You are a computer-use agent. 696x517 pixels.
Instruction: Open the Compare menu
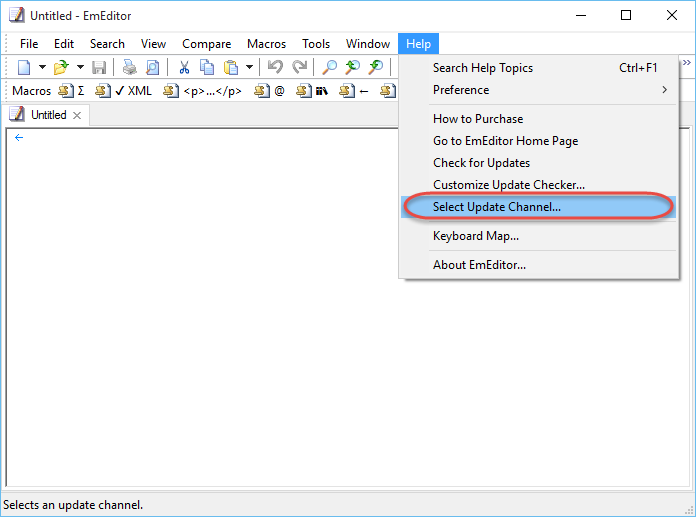pyautogui.click(x=207, y=44)
